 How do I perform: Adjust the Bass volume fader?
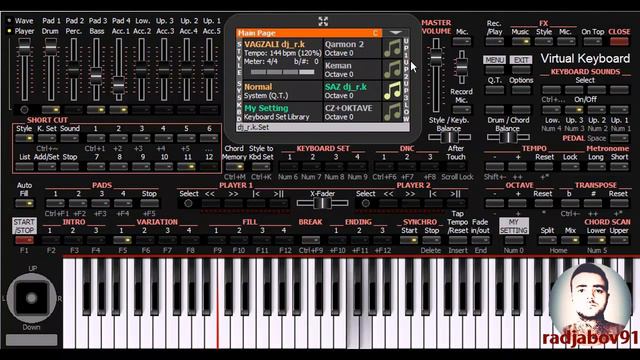coord(96,76)
